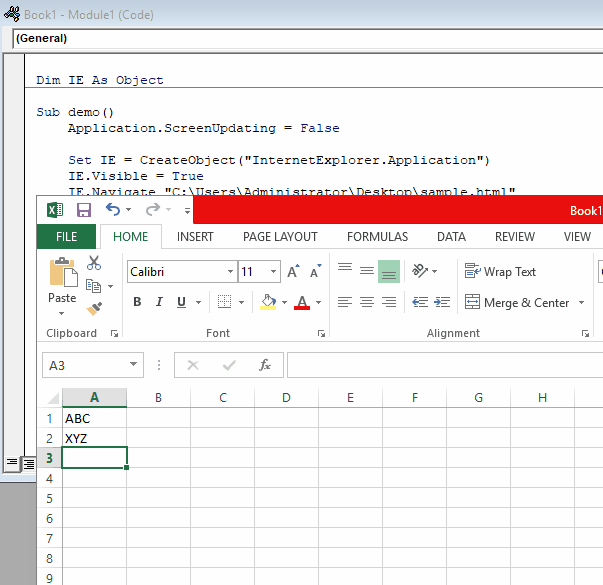Decrease cell indent
The height and width of the screenshot is (585, 603).
click(420, 302)
